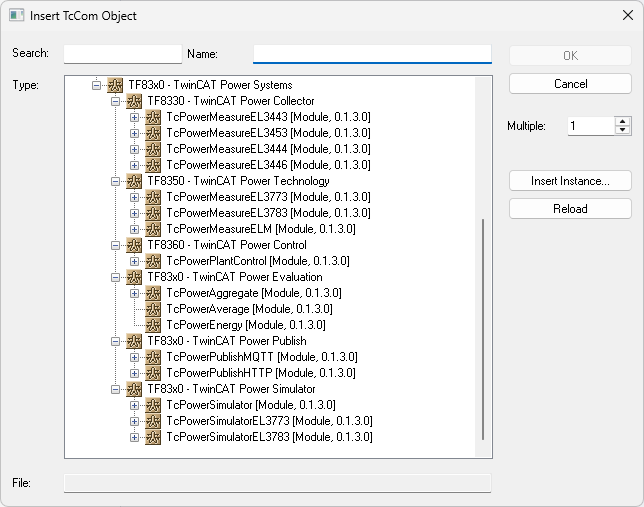This screenshot has width=644, height=507.
Task: Expand the TcPowerPublishMQTT node
Action: 134,358
